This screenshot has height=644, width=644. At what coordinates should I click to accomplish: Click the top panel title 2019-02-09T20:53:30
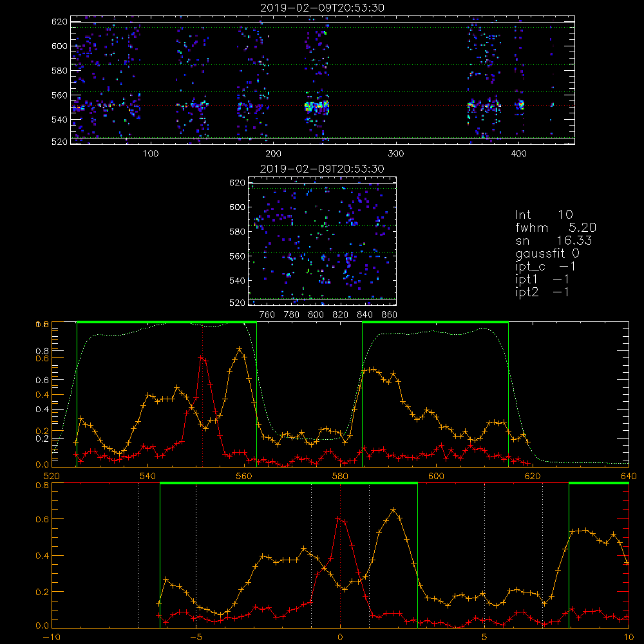coord(322,8)
